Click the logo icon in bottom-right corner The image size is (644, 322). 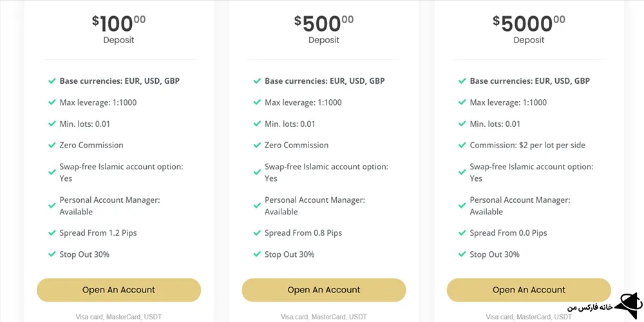(627, 304)
